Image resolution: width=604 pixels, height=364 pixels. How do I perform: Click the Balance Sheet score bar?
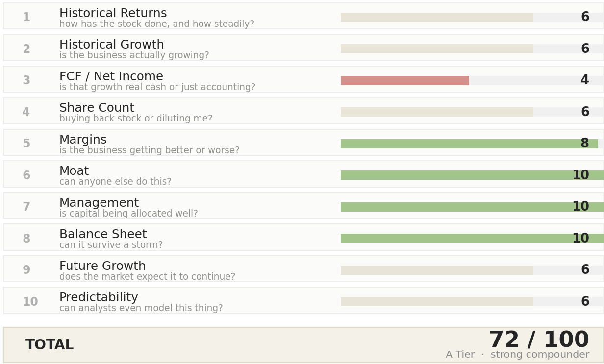(472, 239)
